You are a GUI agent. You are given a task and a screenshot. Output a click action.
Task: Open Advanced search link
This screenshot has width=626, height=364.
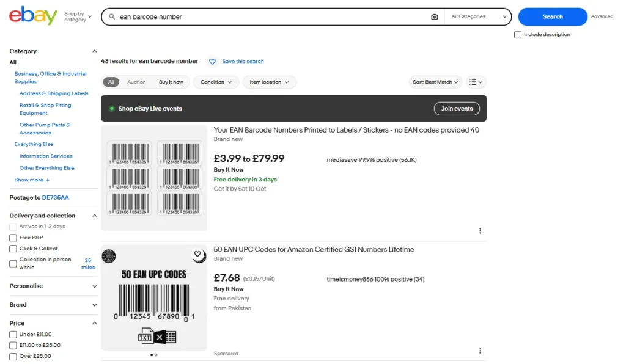pos(602,16)
